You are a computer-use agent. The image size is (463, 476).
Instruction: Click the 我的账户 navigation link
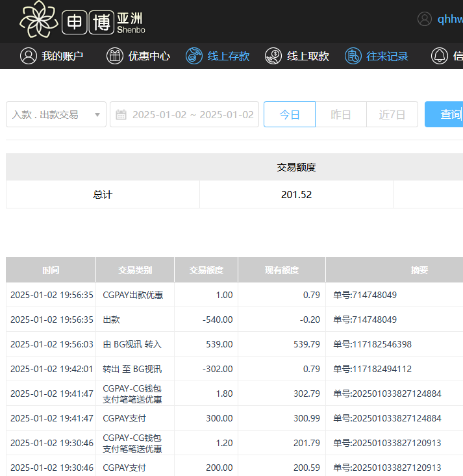point(62,56)
